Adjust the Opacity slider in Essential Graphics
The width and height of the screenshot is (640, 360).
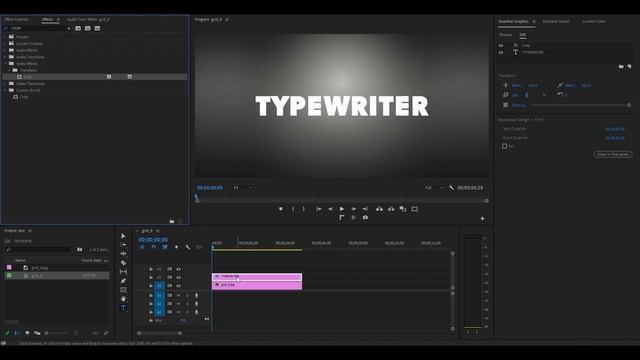(x=580, y=105)
